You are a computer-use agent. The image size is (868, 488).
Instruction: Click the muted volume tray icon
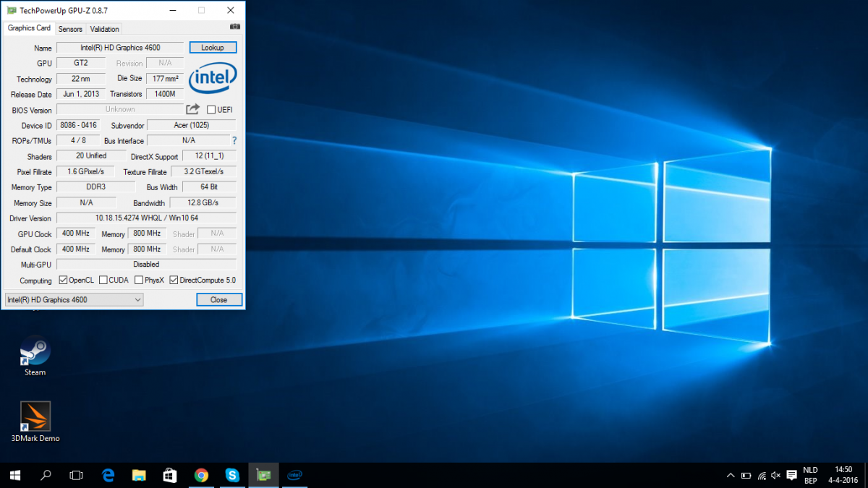click(776, 476)
